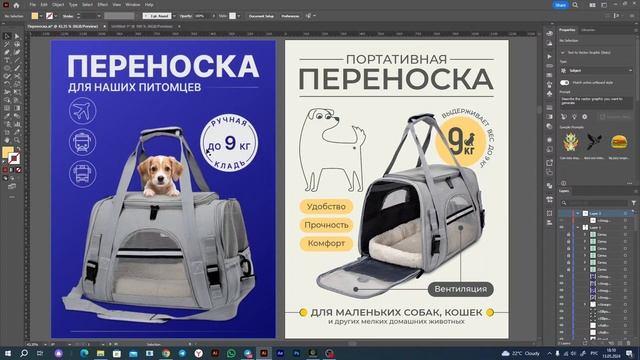Select the Type tool
Image resolution: width=640 pixels, height=360 pixels.
[7, 60]
